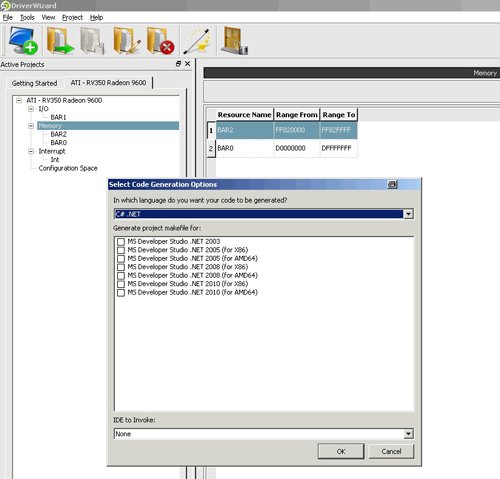Click the FF82FFFF range to cell
Image resolution: width=500 pixels, height=479 pixels.
coord(339,130)
